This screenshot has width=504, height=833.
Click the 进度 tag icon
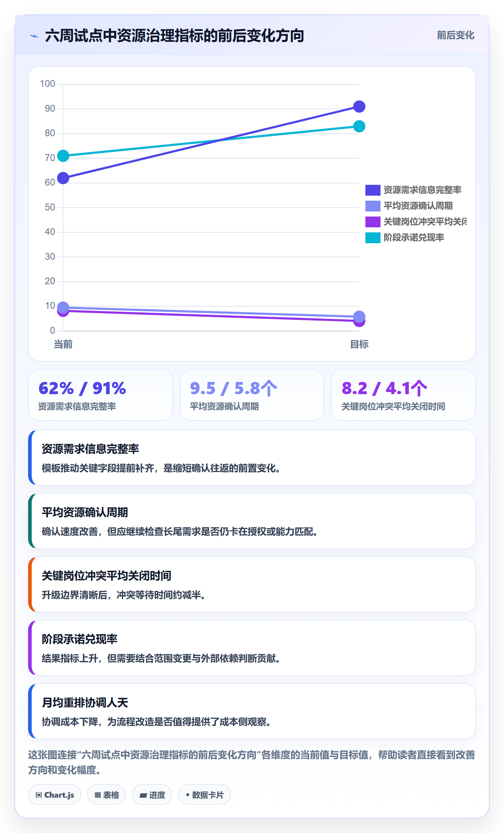pyautogui.click(x=143, y=795)
